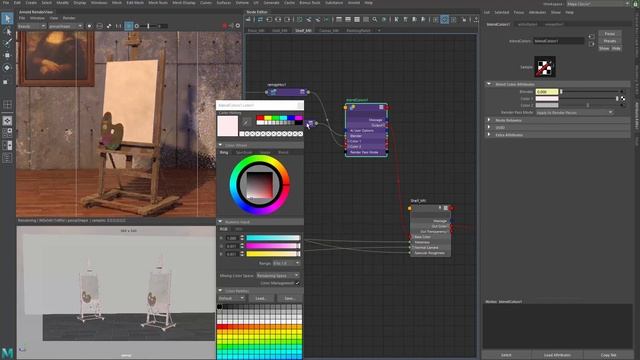
Task: Click the Select button at the bottom of the Attribute Editor
Action: [506, 355]
